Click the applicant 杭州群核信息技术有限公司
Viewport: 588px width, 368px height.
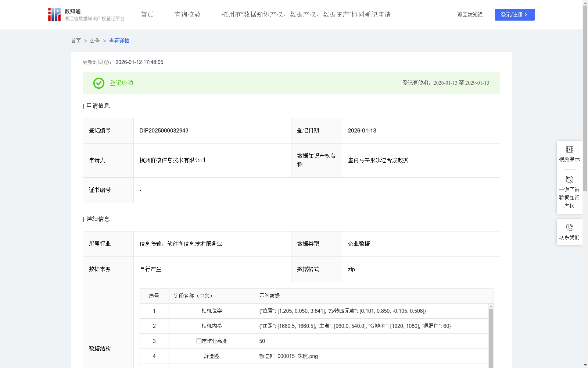click(x=172, y=160)
